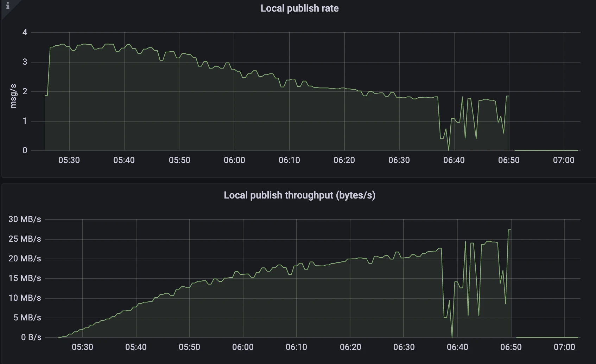Click 05:30 on the publish rate time axis
Screen dimensions: 596x364
click(69, 160)
